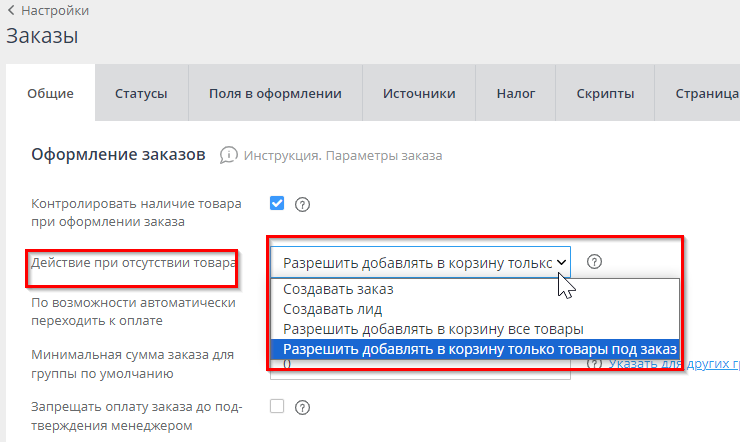The width and height of the screenshot is (740, 442).
Task: Click help icon next to Контролировать наличие checkbox
Action: tap(302, 204)
